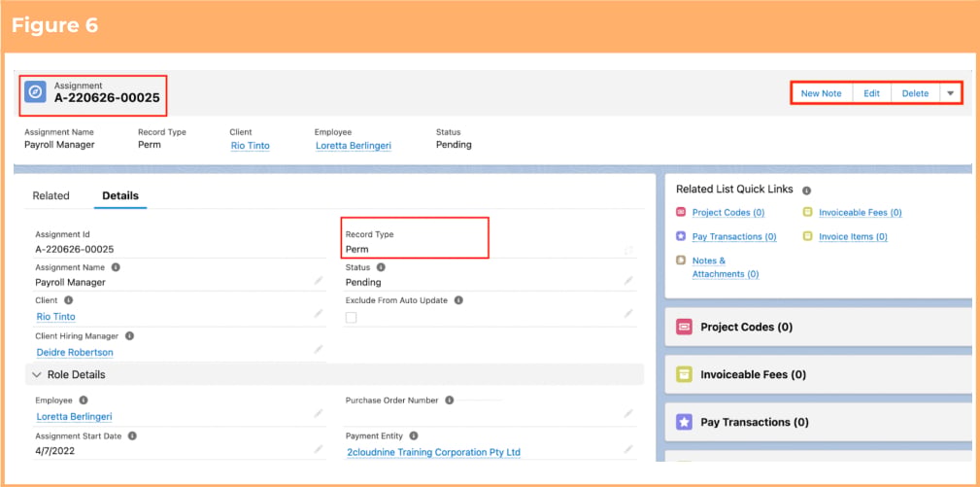Edit Exclude From Auto Update with pencil icon
980x487 pixels.
pyautogui.click(x=628, y=313)
